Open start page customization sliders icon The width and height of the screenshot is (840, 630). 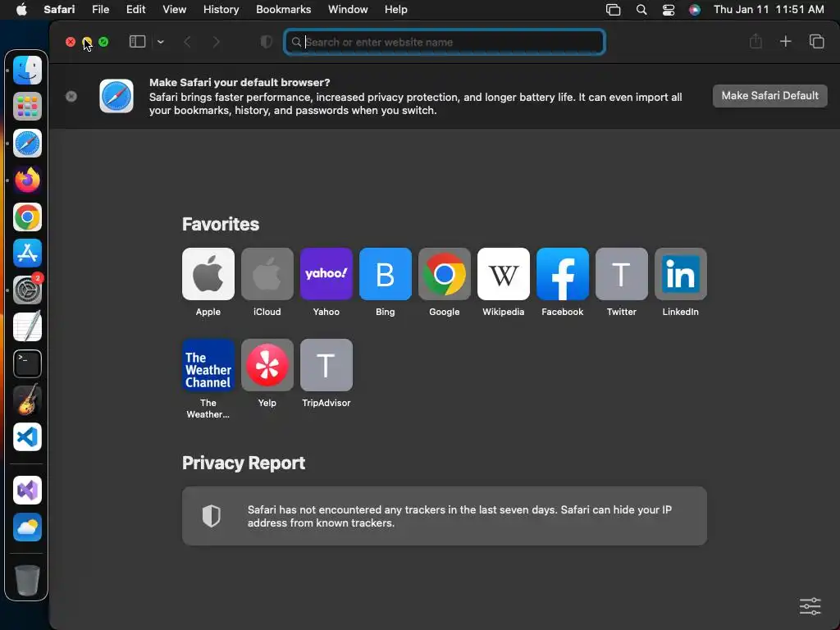[x=810, y=606]
